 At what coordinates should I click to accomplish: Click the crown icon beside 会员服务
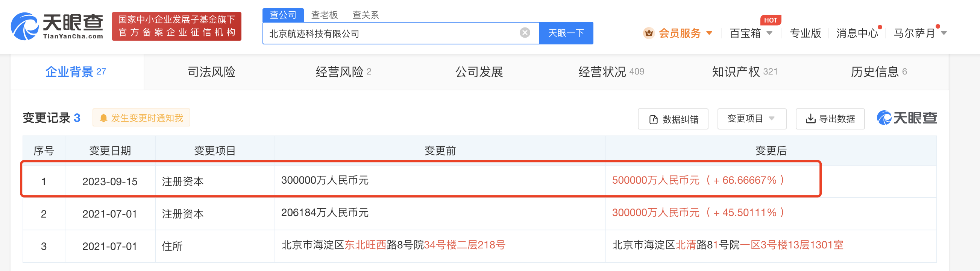point(649,33)
